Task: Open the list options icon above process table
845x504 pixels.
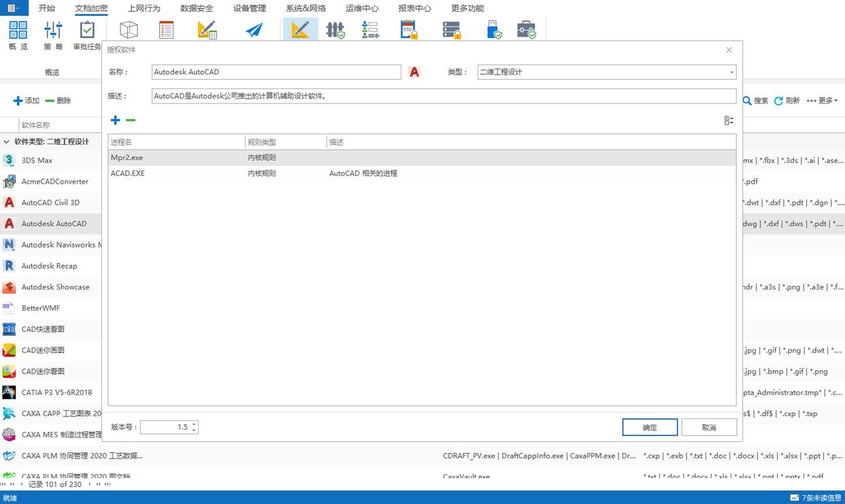Action: pos(729,120)
